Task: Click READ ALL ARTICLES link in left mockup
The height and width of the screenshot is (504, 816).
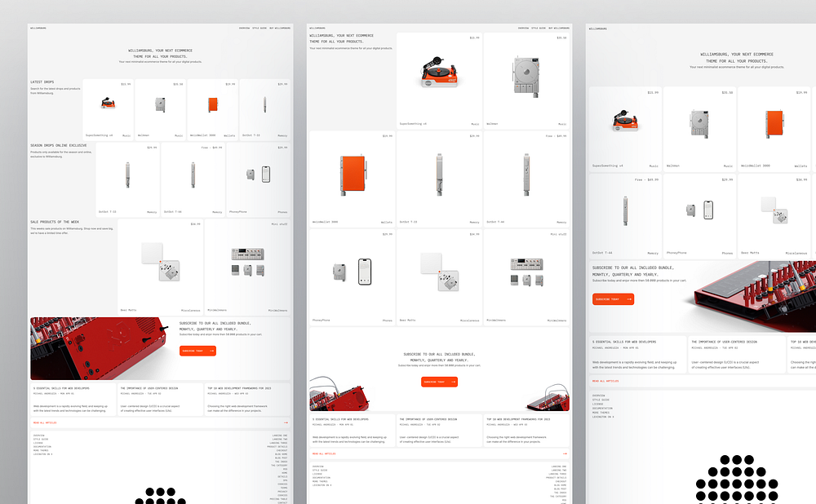Action: pos(45,423)
